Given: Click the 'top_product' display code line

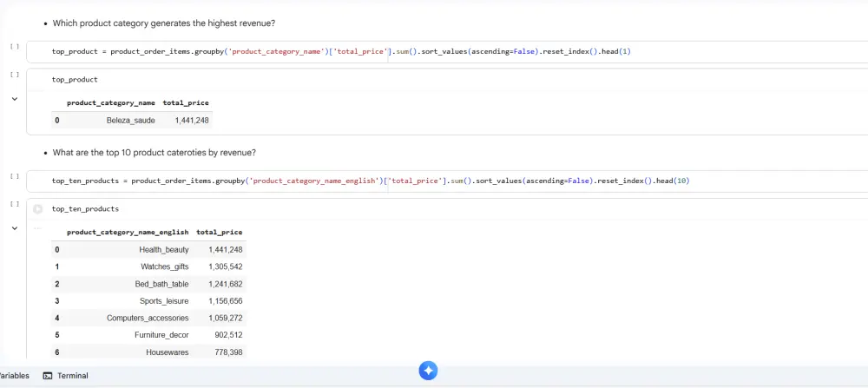Looking at the screenshot, I should 75,80.
